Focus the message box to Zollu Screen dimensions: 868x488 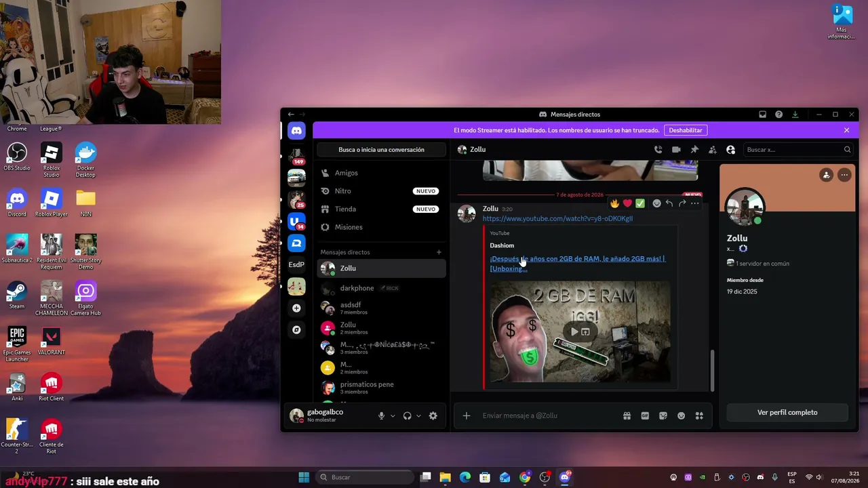(549, 415)
